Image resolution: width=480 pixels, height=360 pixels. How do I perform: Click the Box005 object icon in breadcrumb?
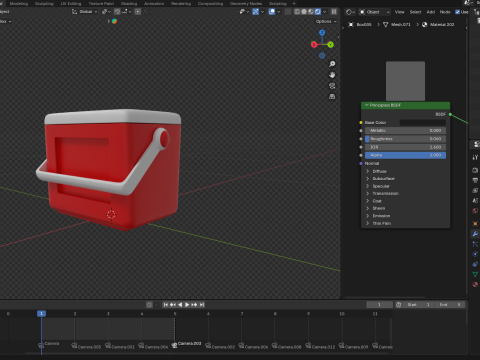coord(351,25)
